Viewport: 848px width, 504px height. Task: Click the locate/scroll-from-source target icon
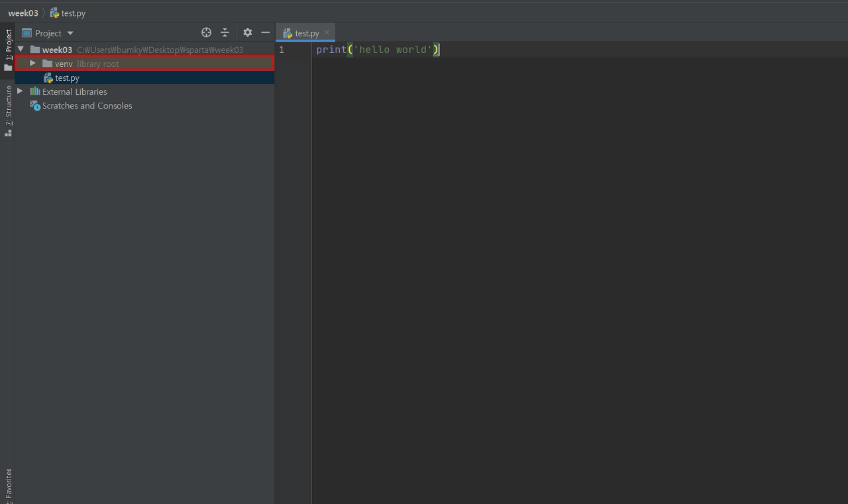click(206, 32)
